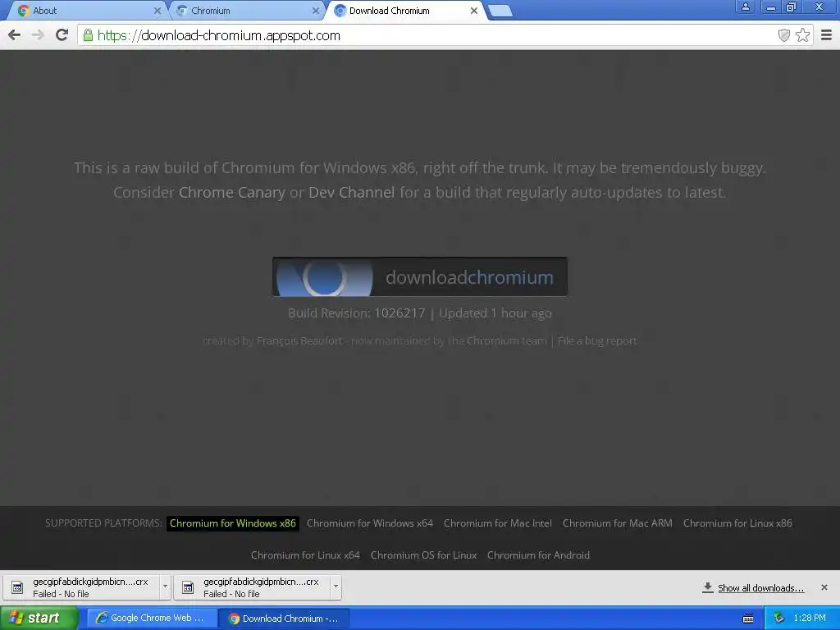Close the About tab
840x630 pixels.
(157, 11)
